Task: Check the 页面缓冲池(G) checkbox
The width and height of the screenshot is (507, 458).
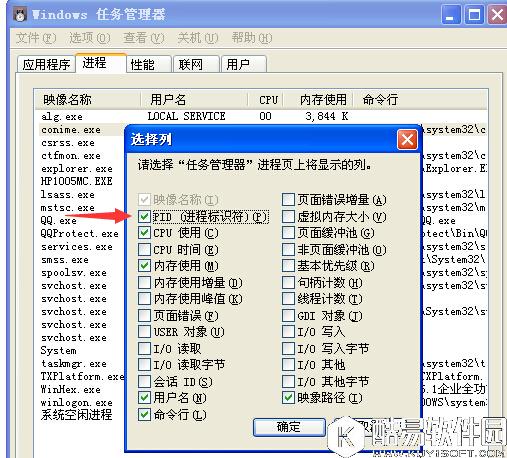Action: (288, 233)
